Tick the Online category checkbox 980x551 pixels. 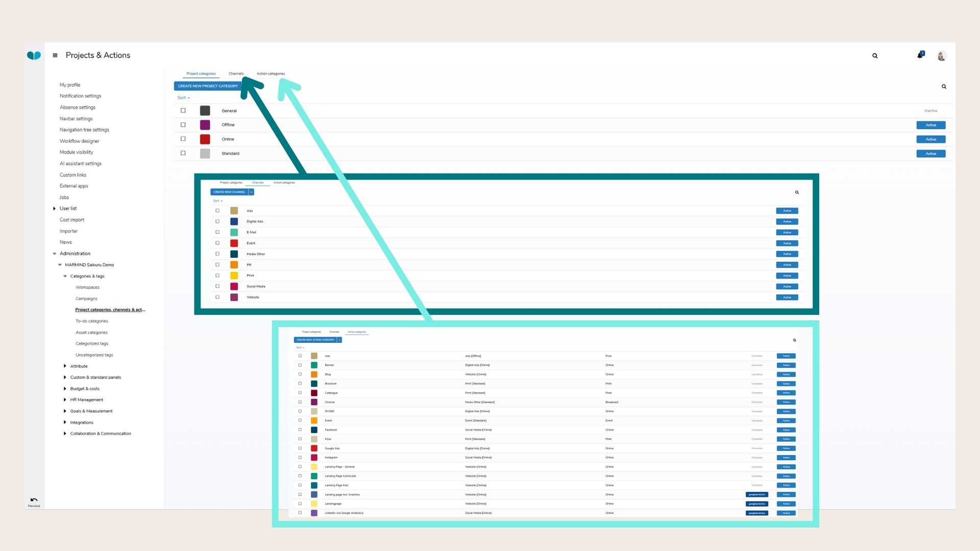(x=183, y=139)
